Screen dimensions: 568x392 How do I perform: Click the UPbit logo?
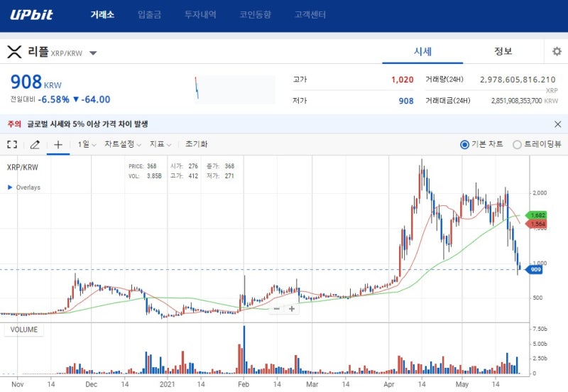31,15
